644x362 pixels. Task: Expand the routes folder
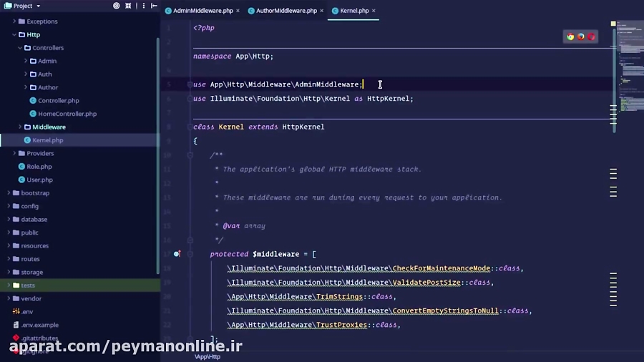click(9, 258)
